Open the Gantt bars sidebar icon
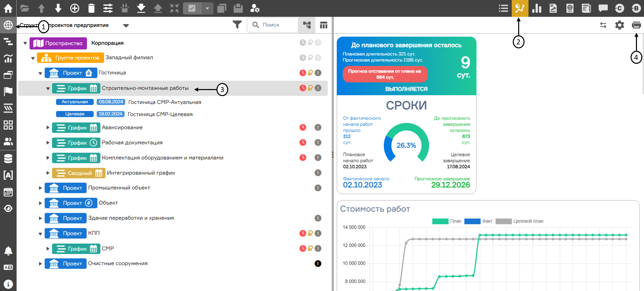The width and height of the screenshot is (644, 291). click(x=8, y=42)
